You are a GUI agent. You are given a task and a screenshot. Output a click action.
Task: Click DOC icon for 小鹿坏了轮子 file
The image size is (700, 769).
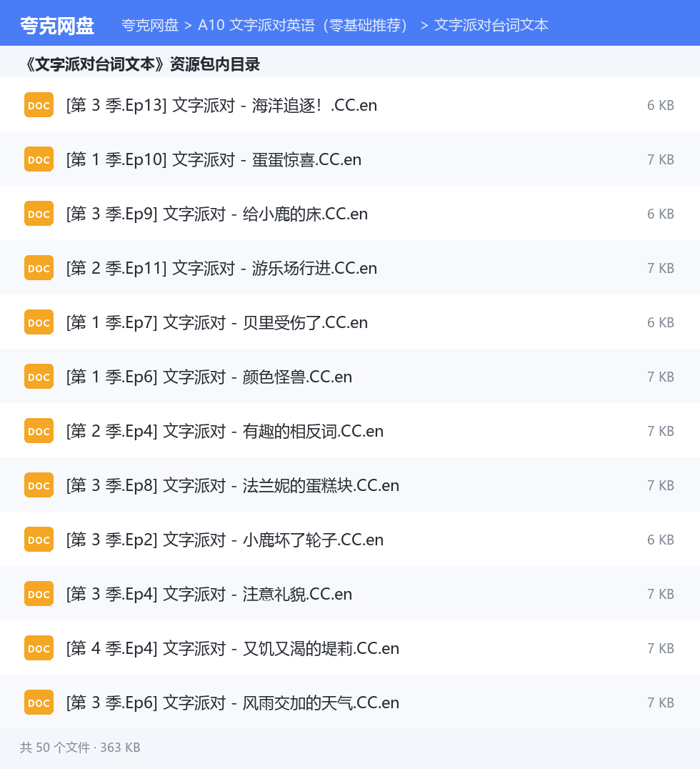click(x=39, y=540)
